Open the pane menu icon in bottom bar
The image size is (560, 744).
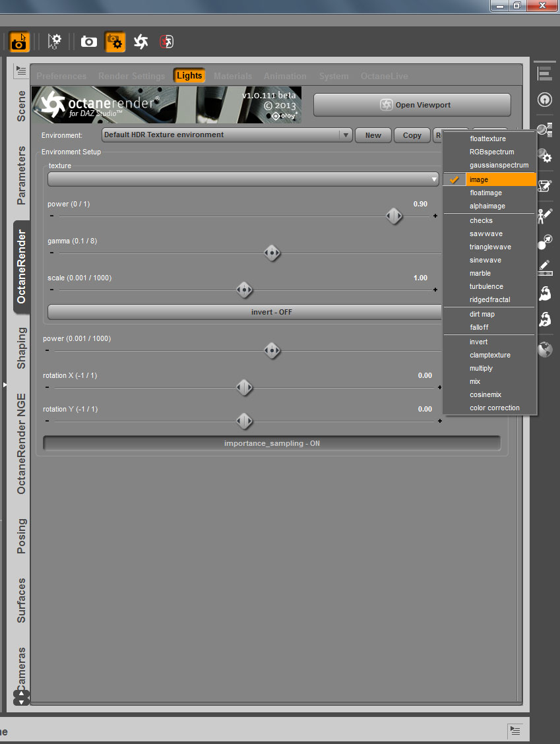(x=515, y=731)
